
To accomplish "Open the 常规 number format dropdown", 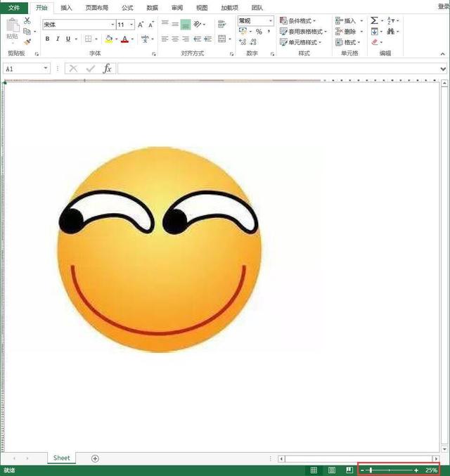I will [270, 21].
